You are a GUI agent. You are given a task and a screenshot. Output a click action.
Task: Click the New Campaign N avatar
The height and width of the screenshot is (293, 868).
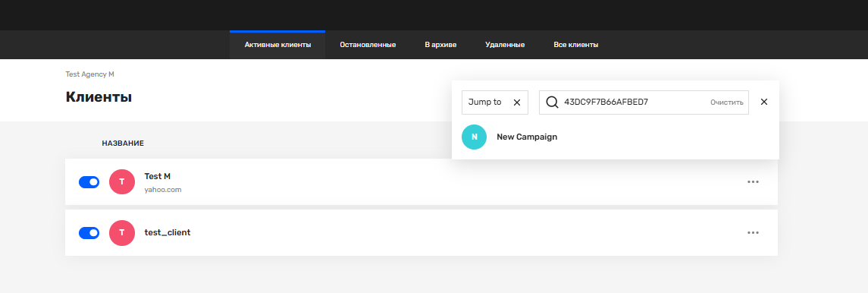pos(475,137)
